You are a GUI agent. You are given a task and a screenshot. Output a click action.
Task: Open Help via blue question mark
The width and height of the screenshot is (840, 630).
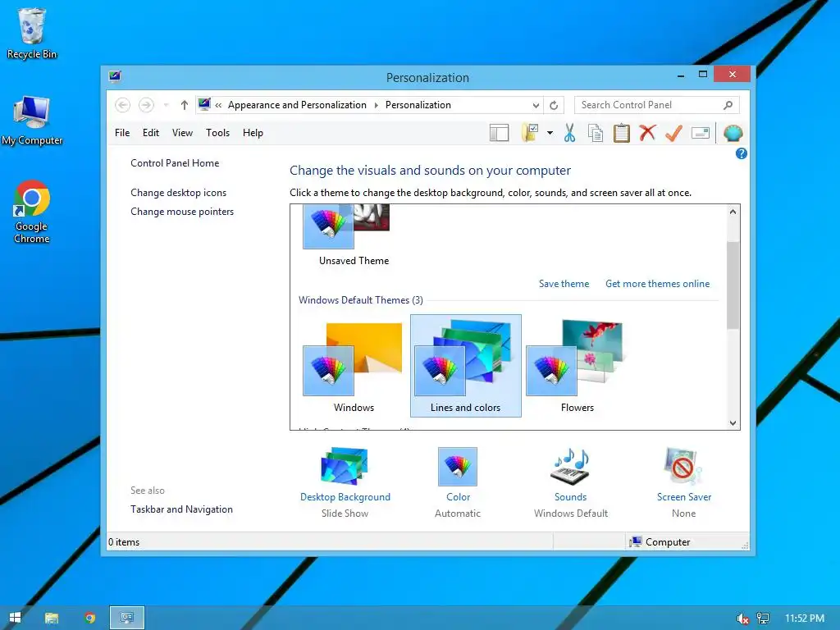[742, 153]
